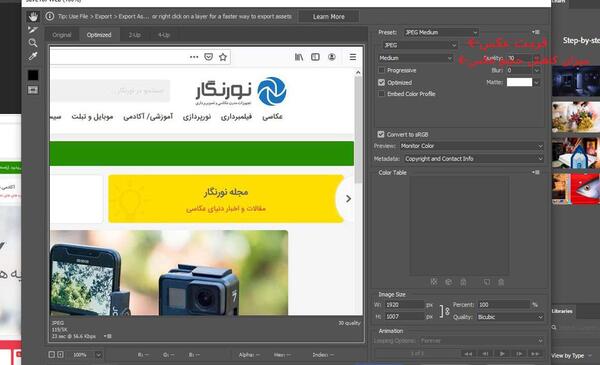This screenshot has width=600, height=365.
Task: Click the new color icon under Color Table
Action: tap(487, 282)
